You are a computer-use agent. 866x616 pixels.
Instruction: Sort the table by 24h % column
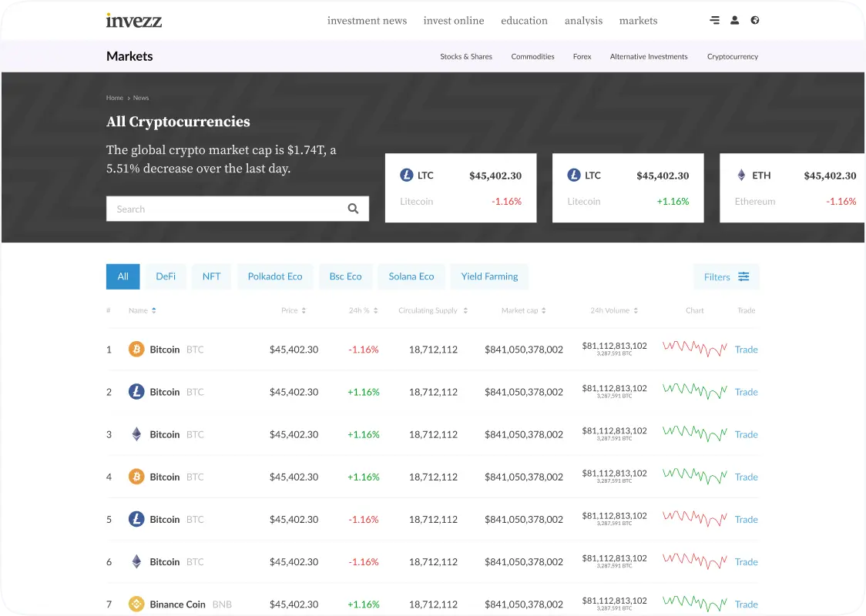pyautogui.click(x=363, y=311)
